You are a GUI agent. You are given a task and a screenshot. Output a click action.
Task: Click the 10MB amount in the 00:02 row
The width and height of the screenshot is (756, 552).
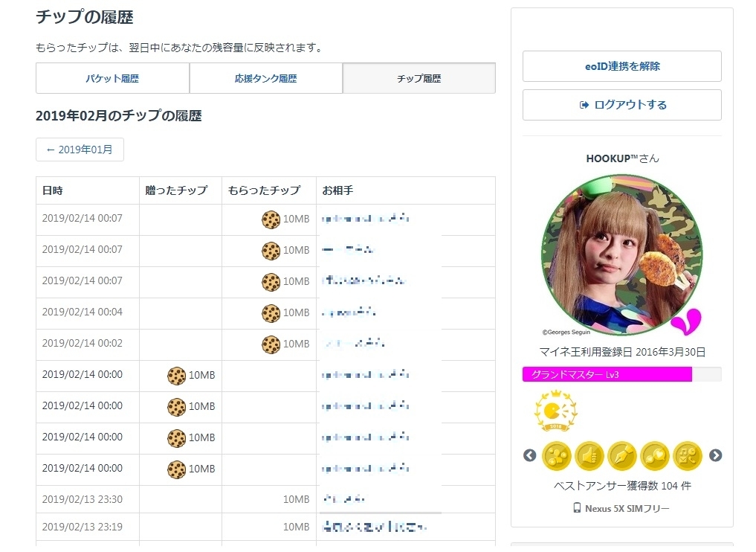tap(296, 344)
